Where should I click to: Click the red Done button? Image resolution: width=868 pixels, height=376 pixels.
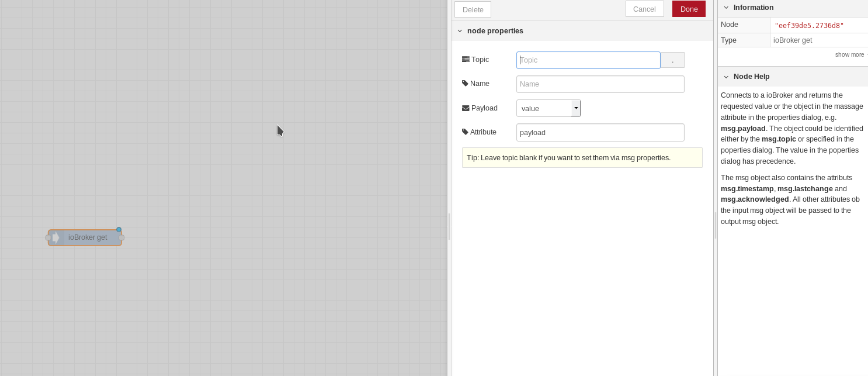[x=689, y=9]
